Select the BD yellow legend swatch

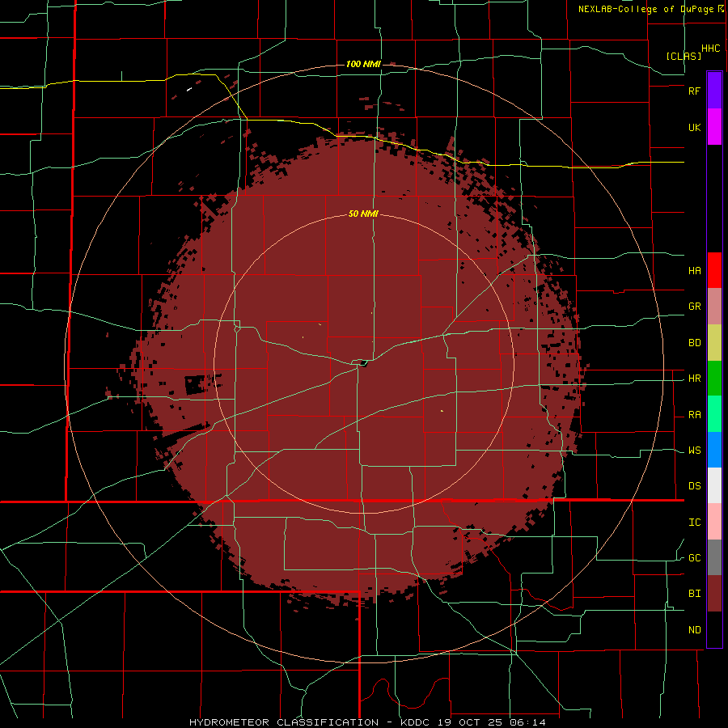[x=714, y=343]
